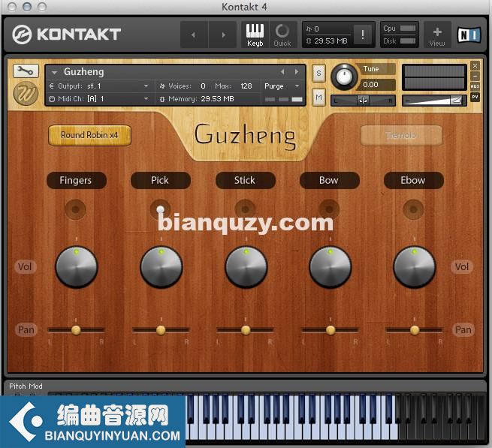Click the Pitch Mod label
This screenshot has height=448, width=492.
click(26, 386)
